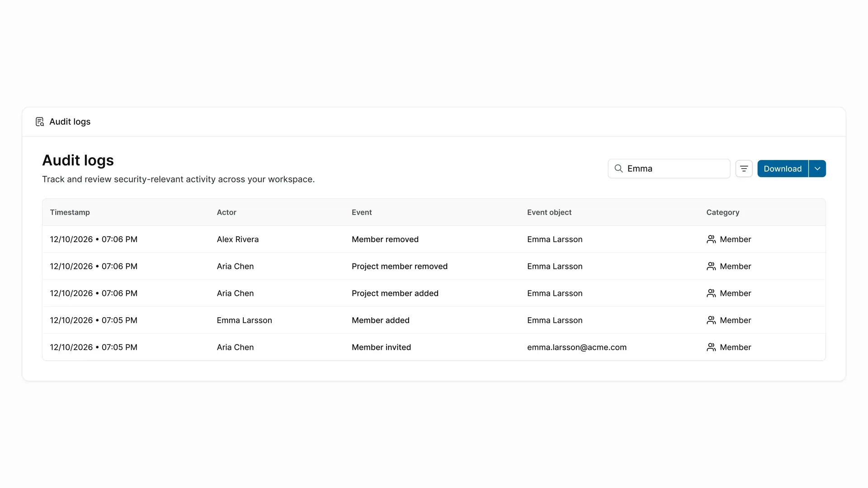Click the Member icon in Project member added row

[x=711, y=293]
